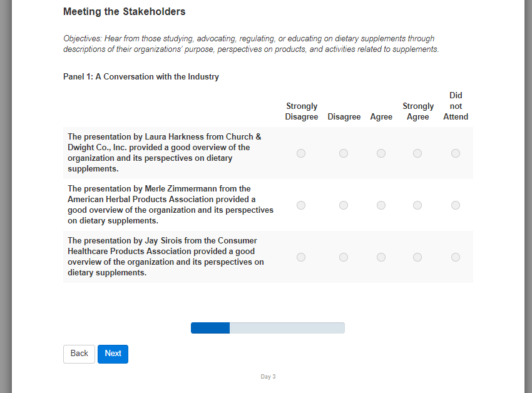Click the Jay Sirois statement text

tap(166, 257)
